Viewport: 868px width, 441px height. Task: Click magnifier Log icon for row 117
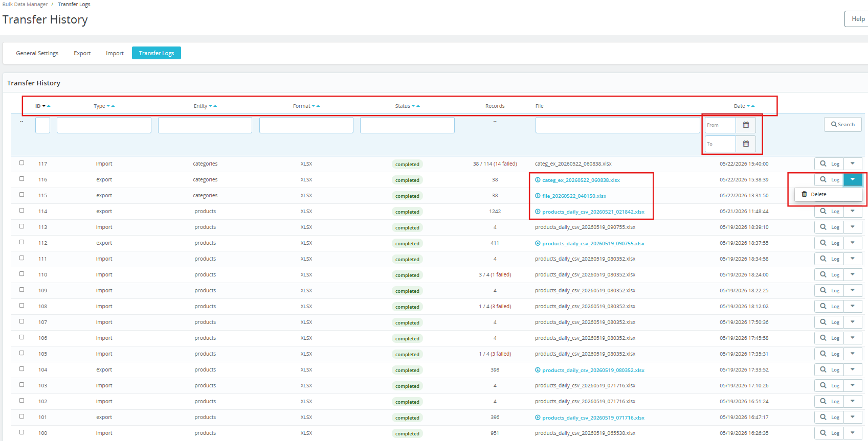click(823, 164)
